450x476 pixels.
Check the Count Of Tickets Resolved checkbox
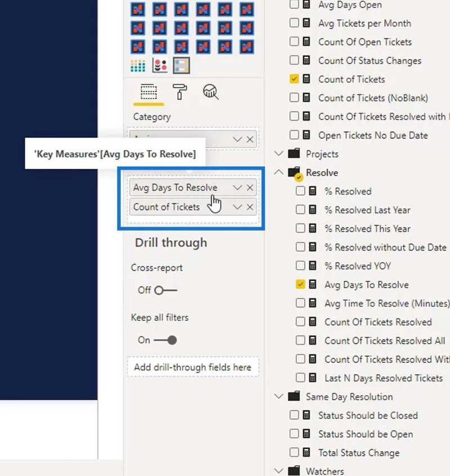pyautogui.click(x=300, y=321)
